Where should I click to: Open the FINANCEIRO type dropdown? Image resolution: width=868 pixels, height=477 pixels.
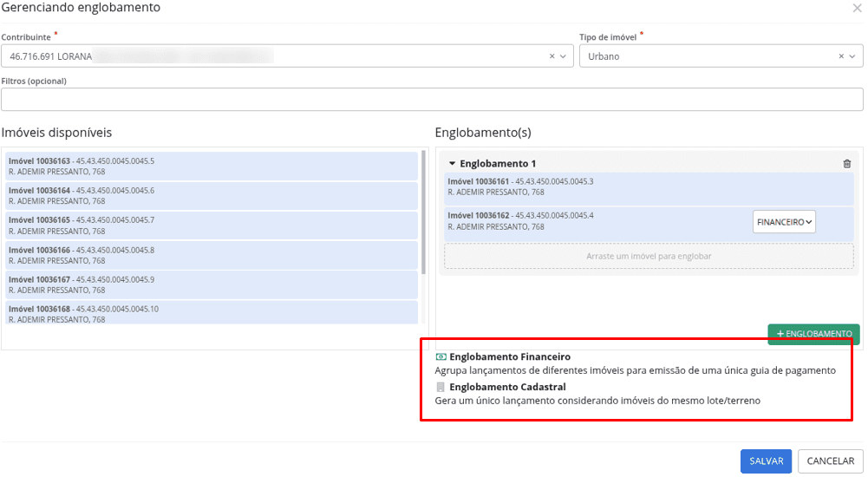[784, 222]
